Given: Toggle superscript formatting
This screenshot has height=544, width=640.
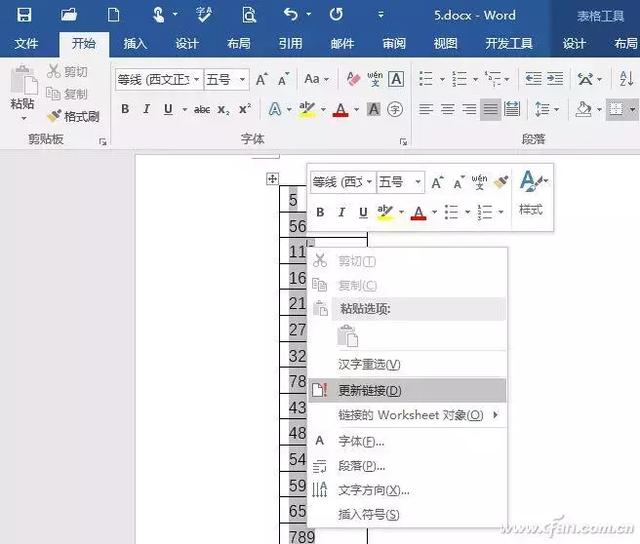Looking at the screenshot, I should (x=245, y=109).
